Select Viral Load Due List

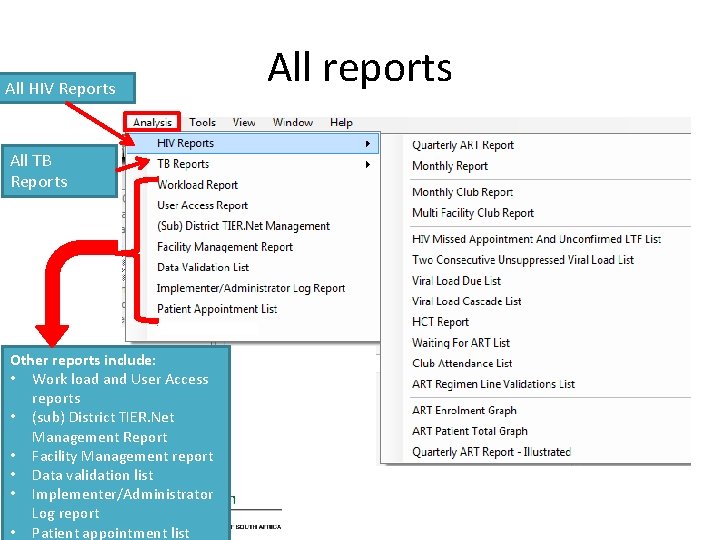[456, 281]
